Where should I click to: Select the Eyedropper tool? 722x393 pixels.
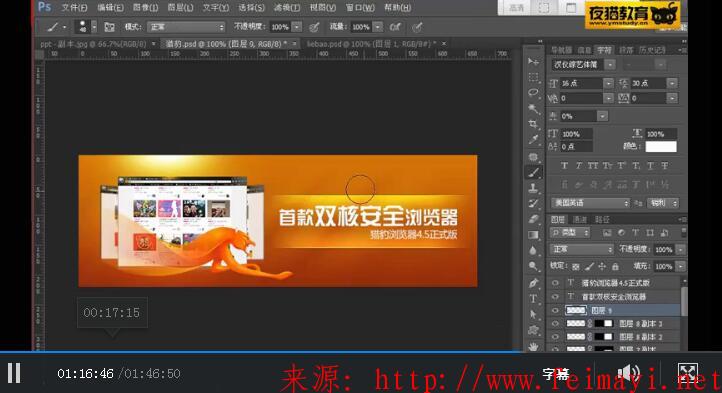533,140
